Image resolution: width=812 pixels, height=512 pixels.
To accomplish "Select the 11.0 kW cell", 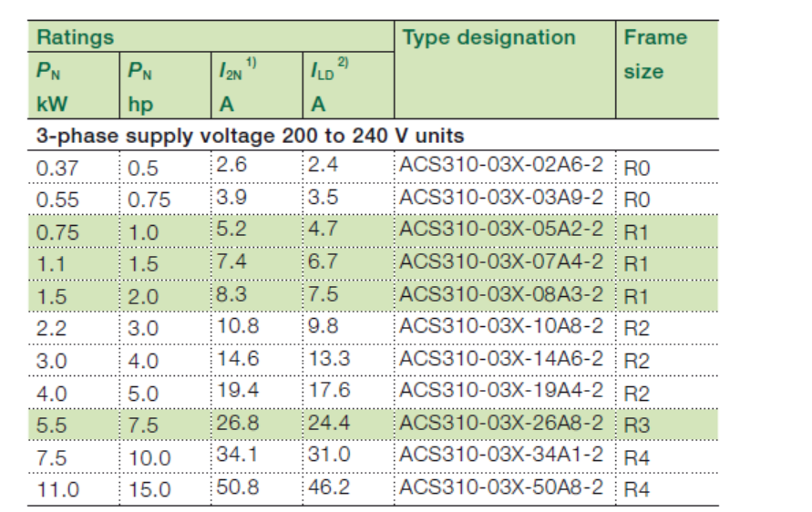I will click(x=58, y=490).
